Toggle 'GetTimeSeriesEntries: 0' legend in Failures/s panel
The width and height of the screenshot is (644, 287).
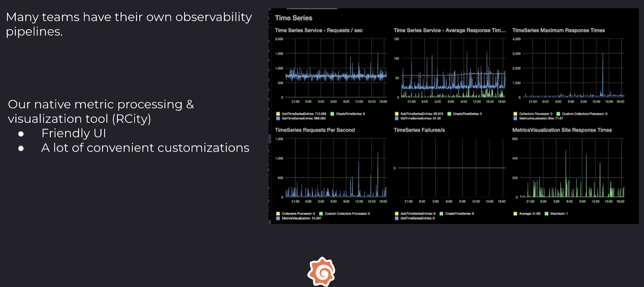[414, 218]
